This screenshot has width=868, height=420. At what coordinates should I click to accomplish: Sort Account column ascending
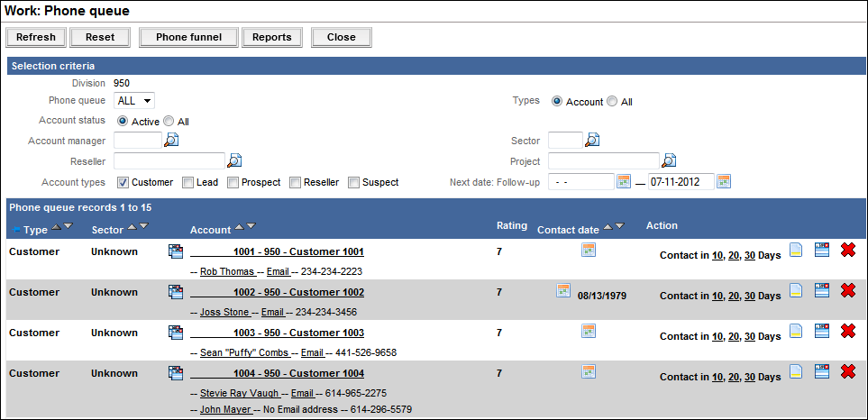[239, 226]
